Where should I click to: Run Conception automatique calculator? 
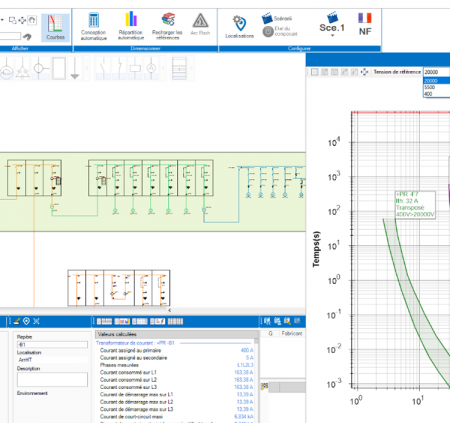(94, 27)
